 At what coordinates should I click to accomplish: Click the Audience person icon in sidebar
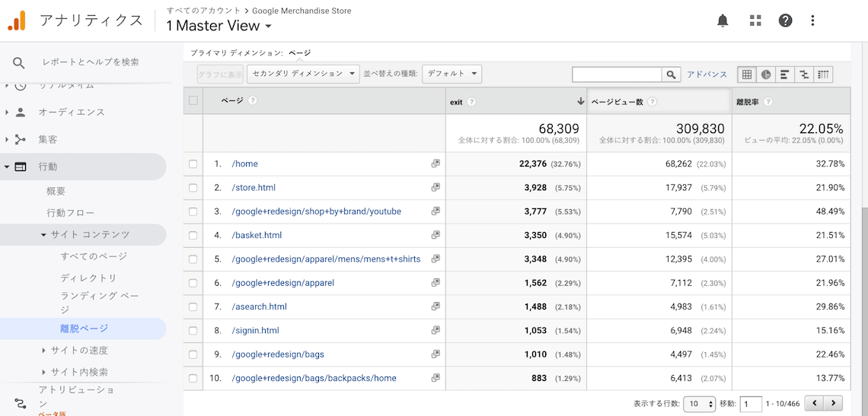(21, 113)
